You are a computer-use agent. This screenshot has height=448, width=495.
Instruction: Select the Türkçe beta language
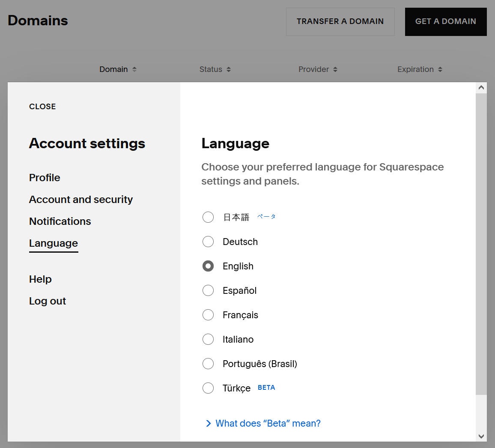tap(208, 388)
